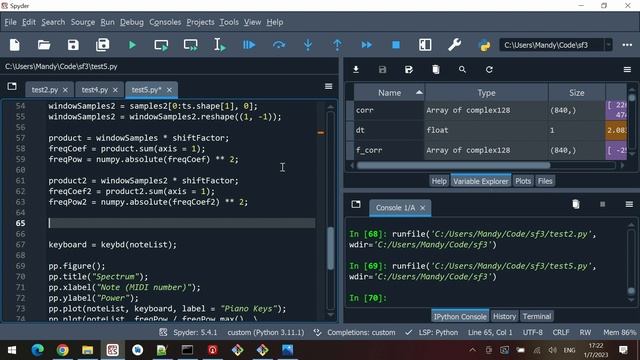This screenshot has height=360, width=640.
Task: Click the dt value cell
Action: pos(616,130)
